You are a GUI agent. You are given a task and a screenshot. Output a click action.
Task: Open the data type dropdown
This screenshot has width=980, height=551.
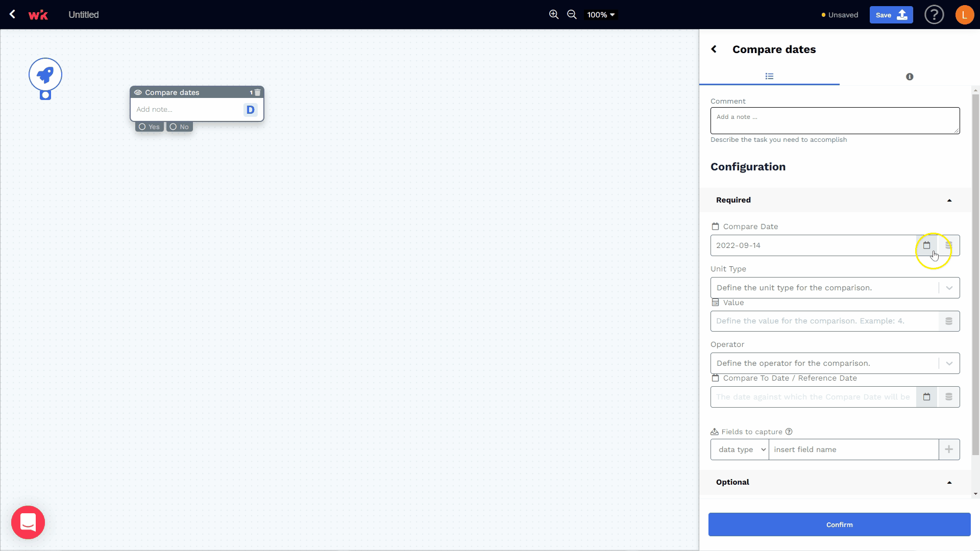click(740, 449)
